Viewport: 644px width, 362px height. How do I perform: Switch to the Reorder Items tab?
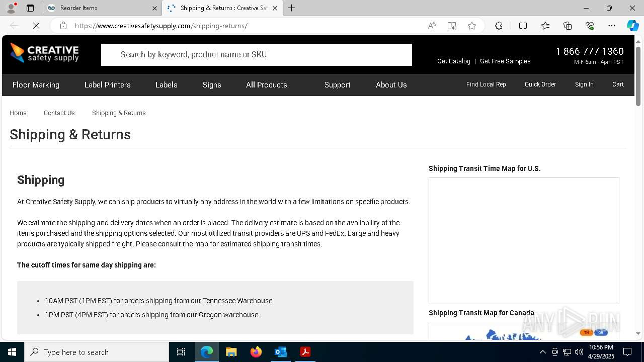coord(102,8)
